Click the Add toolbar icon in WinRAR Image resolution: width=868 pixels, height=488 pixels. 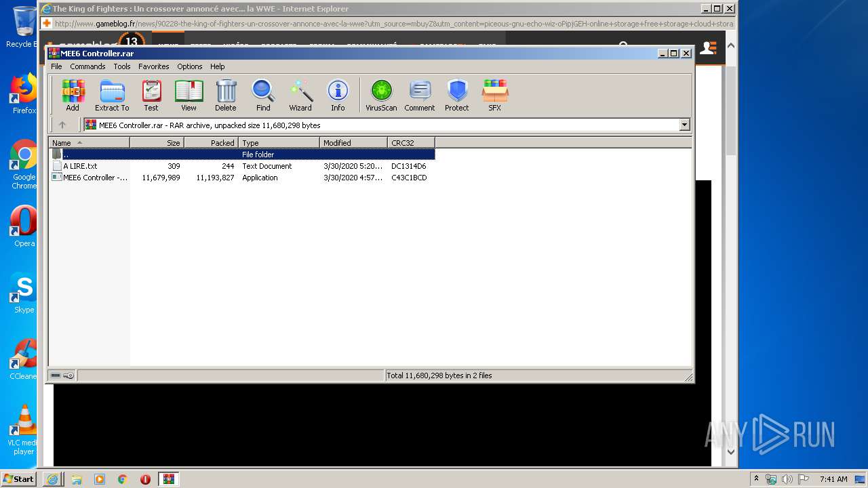pyautogui.click(x=73, y=95)
